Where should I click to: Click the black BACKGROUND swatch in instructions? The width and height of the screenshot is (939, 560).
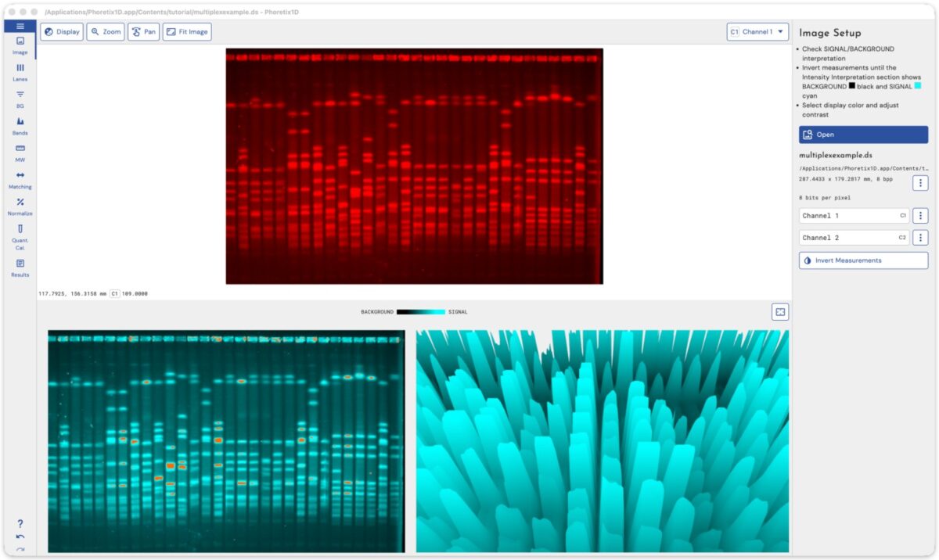[x=852, y=87]
